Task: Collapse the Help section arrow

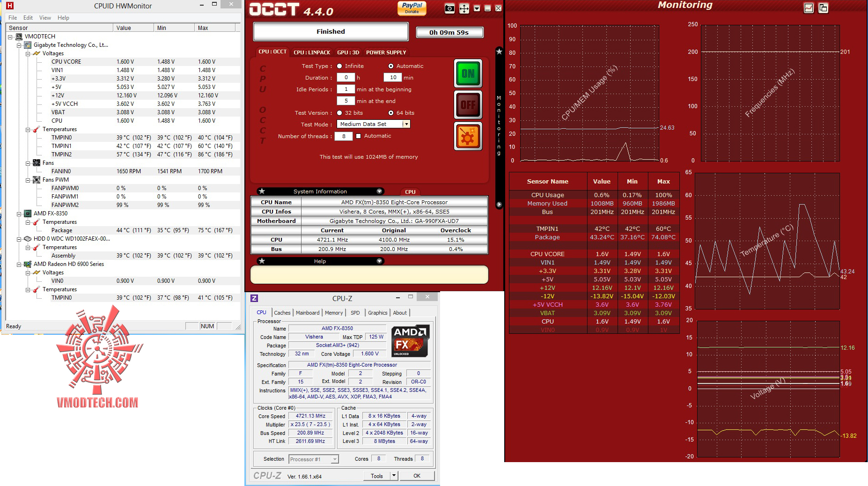Action: (379, 261)
